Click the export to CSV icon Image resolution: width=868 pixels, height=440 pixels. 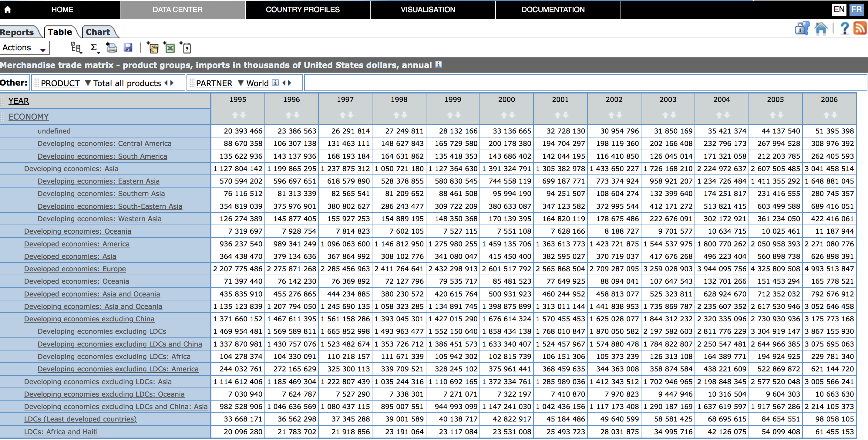pyautogui.click(x=186, y=48)
